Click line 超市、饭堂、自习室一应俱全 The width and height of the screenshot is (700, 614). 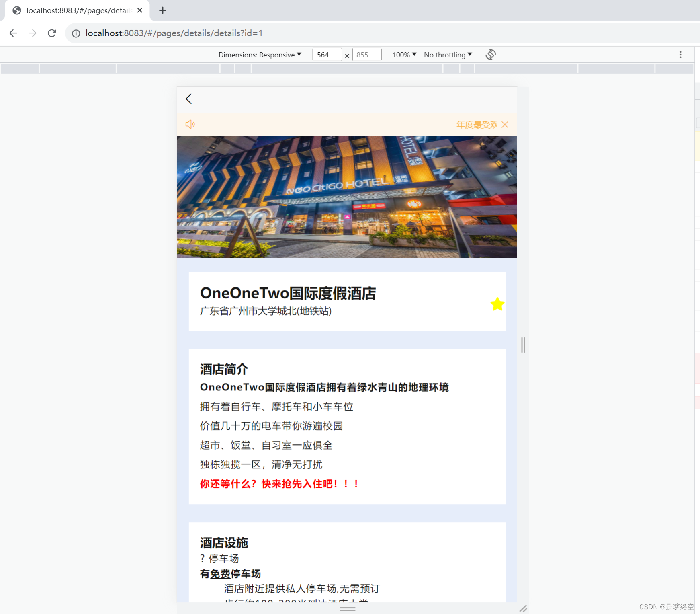coord(266,445)
